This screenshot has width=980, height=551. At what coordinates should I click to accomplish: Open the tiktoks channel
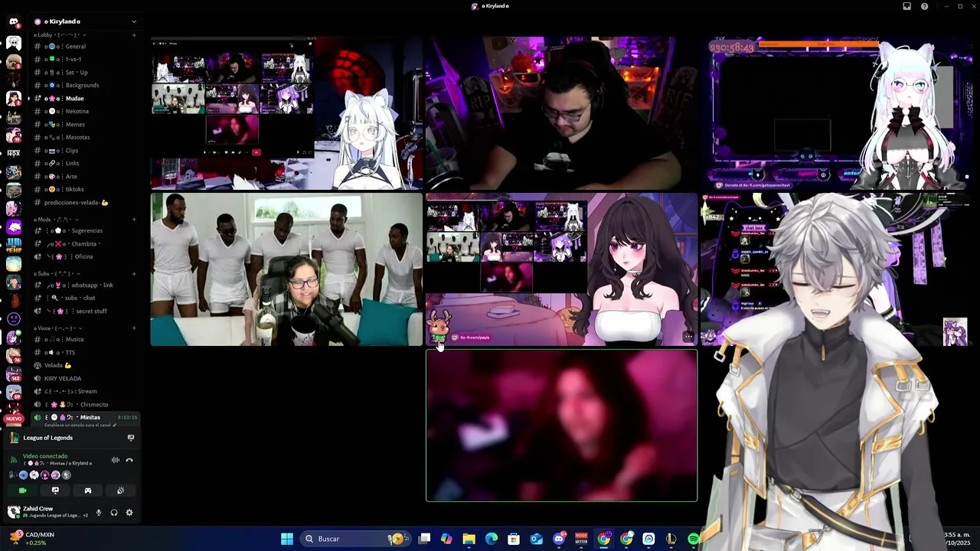pyautogui.click(x=85, y=190)
